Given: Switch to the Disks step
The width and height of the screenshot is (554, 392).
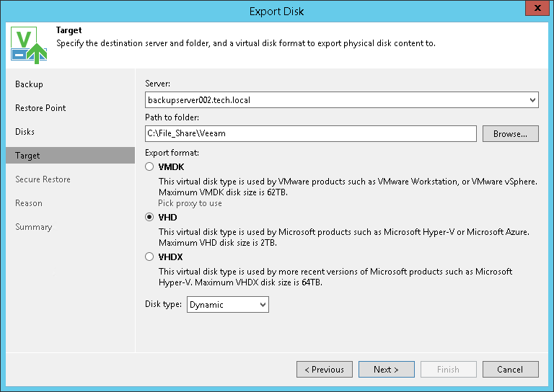Looking at the screenshot, I should [x=25, y=132].
